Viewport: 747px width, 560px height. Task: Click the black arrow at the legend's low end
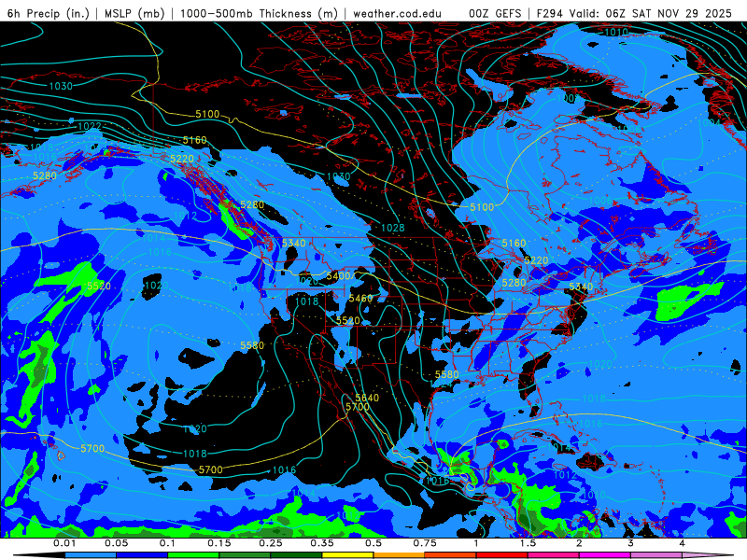pyautogui.click(x=39, y=555)
